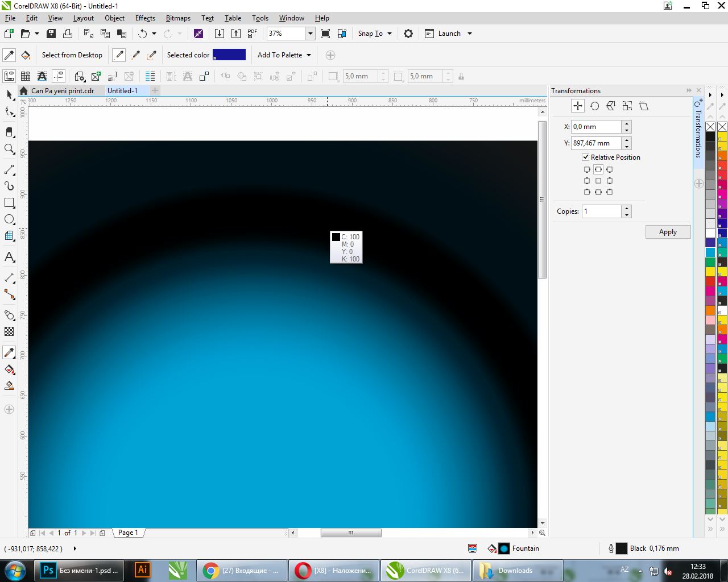Image resolution: width=728 pixels, height=582 pixels.
Task: Select the Ellipse tool
Action: [9, 219]
